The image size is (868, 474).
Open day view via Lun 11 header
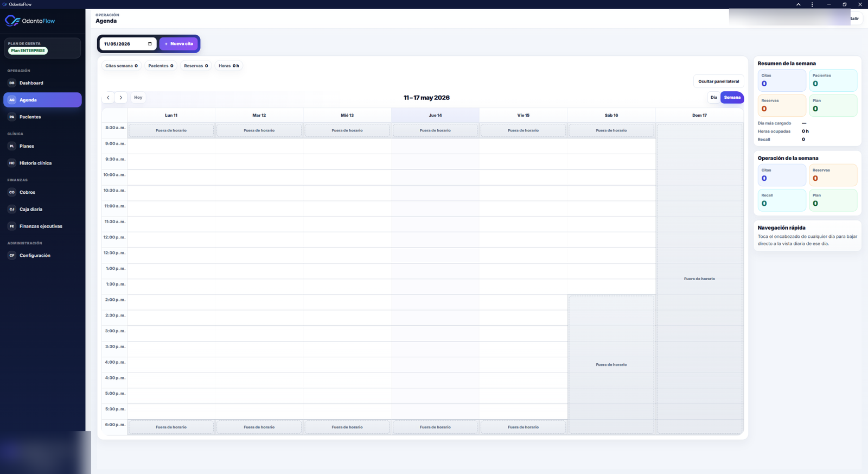(x=171, y=115)
